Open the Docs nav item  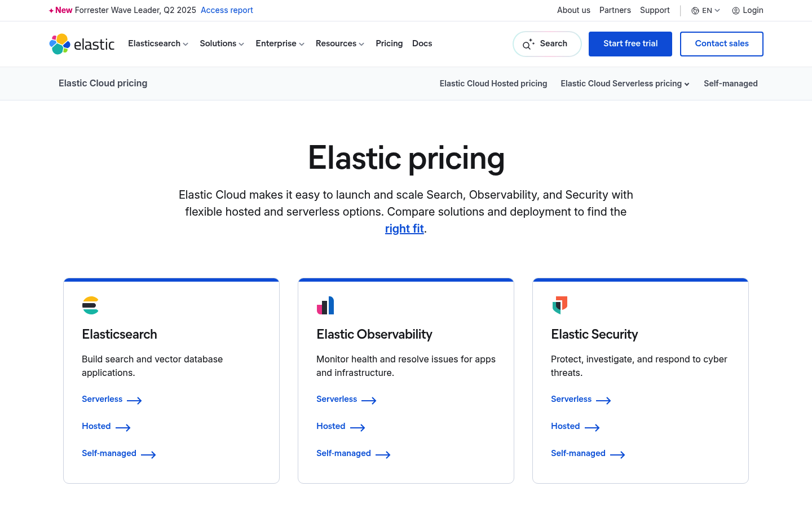(422, 43)
